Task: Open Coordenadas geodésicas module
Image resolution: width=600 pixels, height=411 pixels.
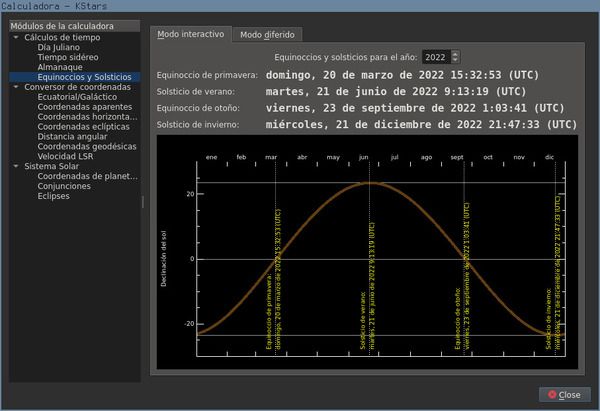Action: click(88, 146)
